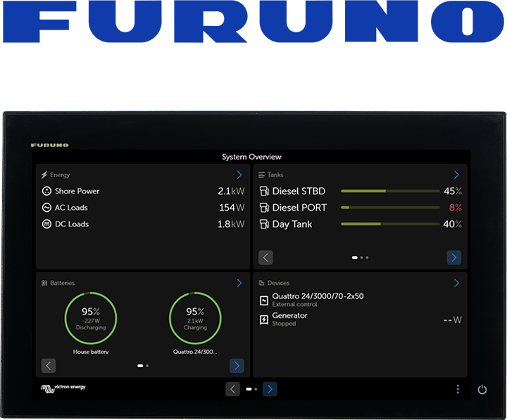Click the Victron Energy logo
The height and width of the screenshot is (420, 507).
[63, 388]
